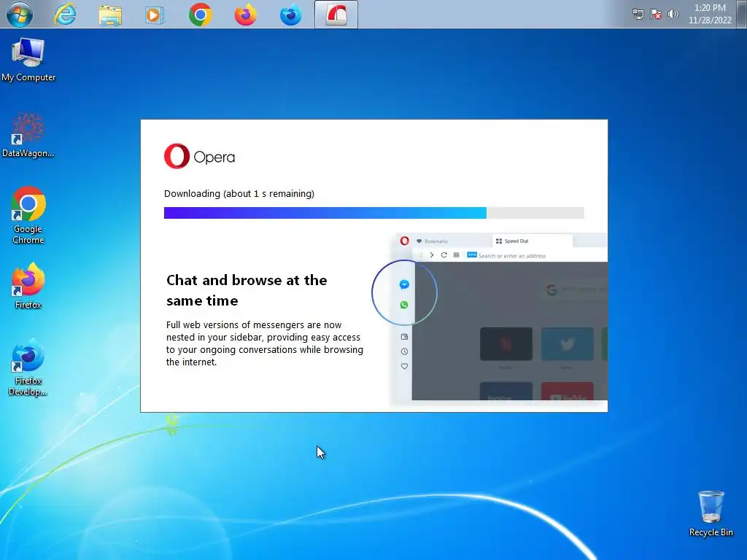Open the clock showing 1:20 PM
This screenshot has height=560, width=747.
709,14
